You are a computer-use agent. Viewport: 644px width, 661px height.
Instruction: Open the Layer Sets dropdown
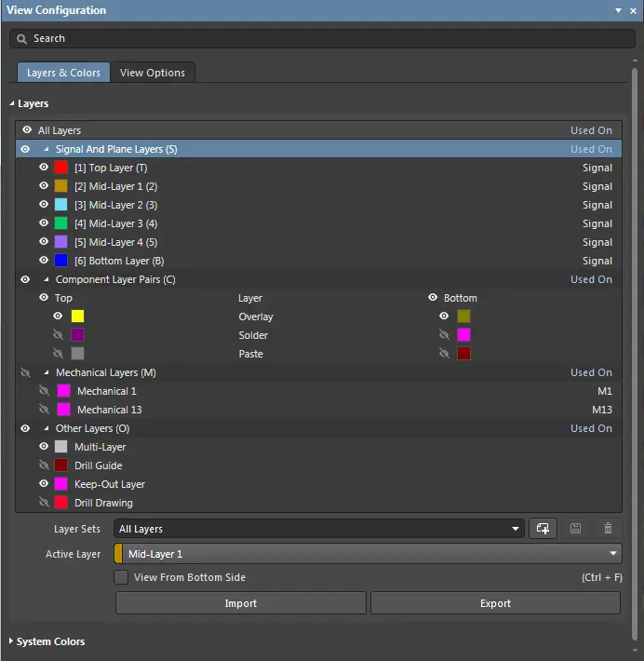point(318,529)
